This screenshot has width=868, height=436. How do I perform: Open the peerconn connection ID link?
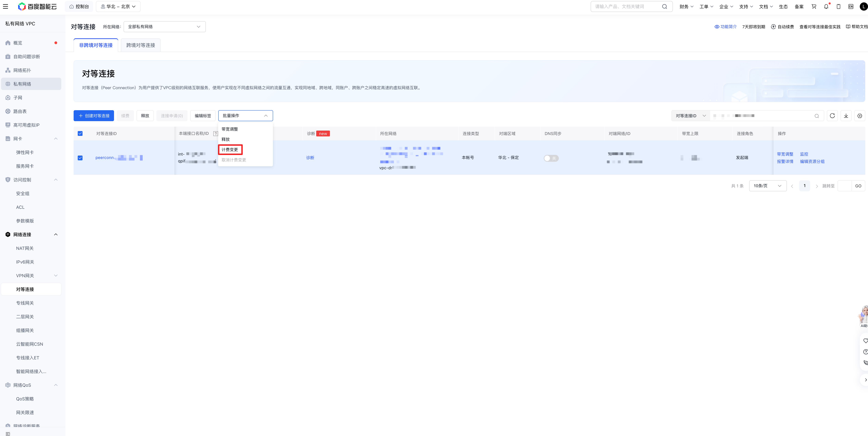[x=119, y=158]
